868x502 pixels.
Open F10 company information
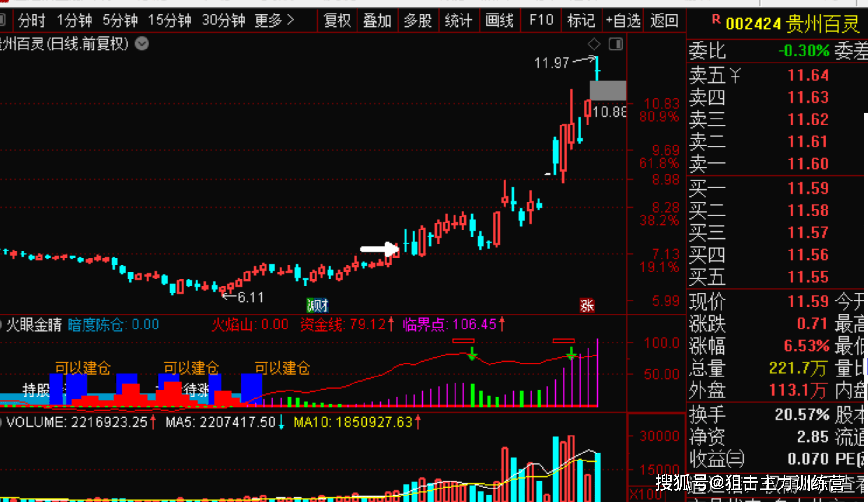(541, 21)
